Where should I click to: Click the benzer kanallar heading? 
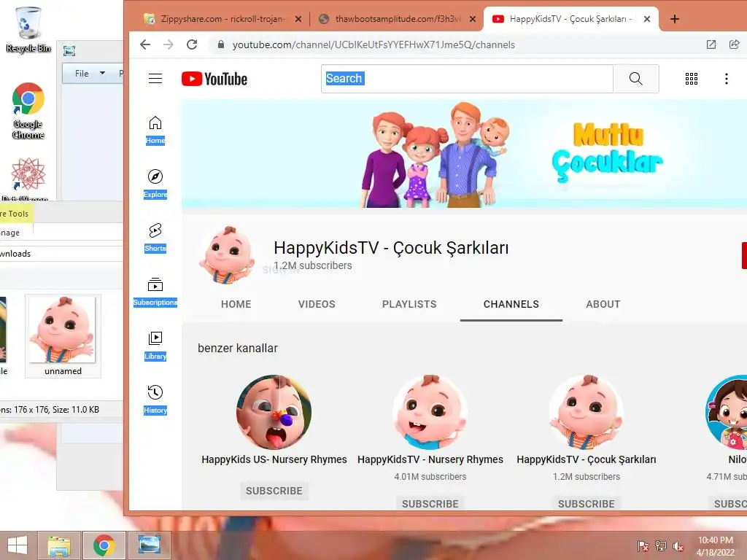point(238,348)
